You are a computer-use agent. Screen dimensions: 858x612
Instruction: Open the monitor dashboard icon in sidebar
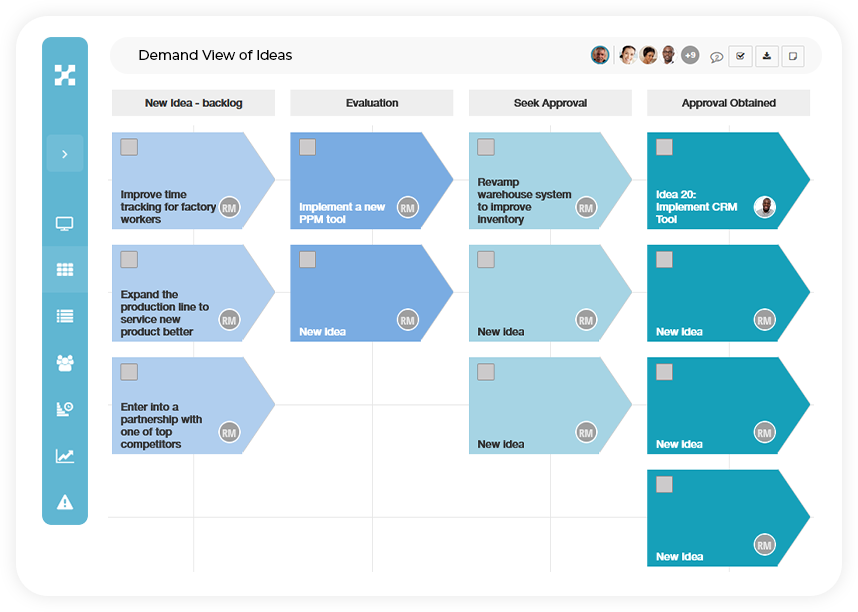pyautogui.click(x=65, y=223)
